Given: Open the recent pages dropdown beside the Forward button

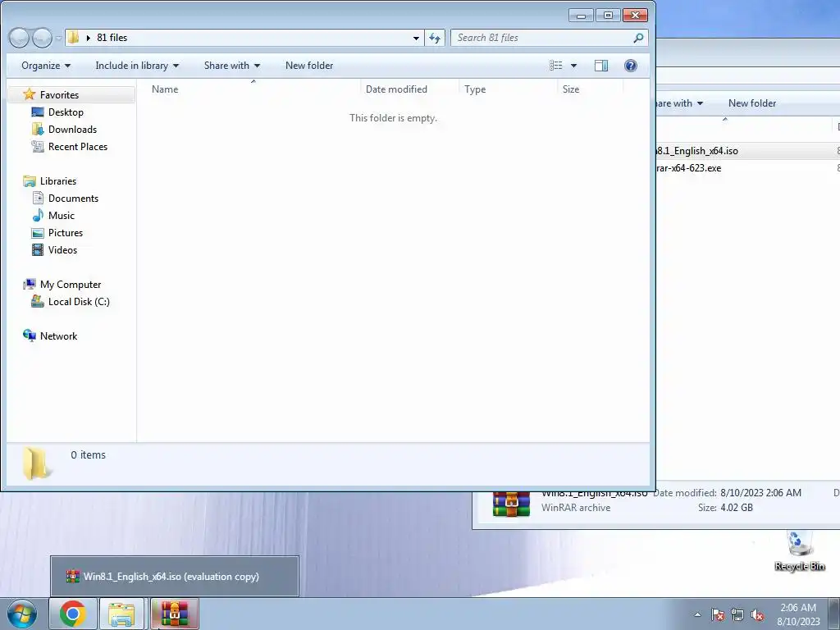Looking at the screenshot, I should click(58, 39).
